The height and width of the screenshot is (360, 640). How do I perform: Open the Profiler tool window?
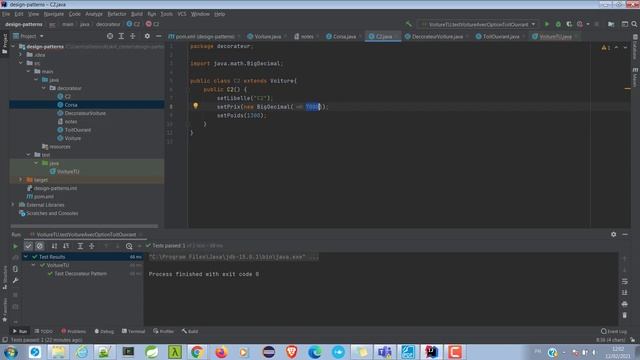pos(163,331)
